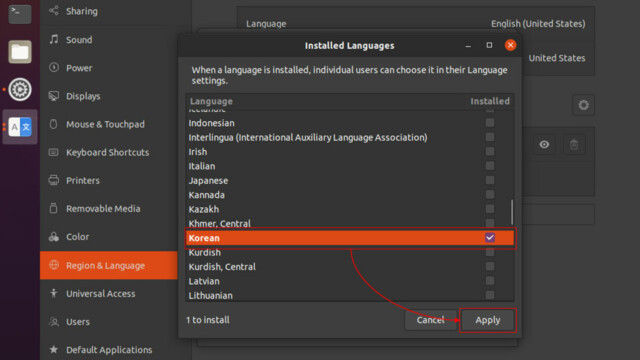Click the Mouse & Touchpad icon

[x=54, y=124]
